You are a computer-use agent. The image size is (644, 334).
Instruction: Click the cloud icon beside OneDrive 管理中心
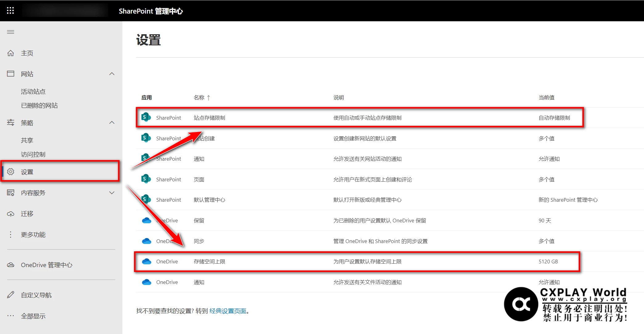(10, 265)
